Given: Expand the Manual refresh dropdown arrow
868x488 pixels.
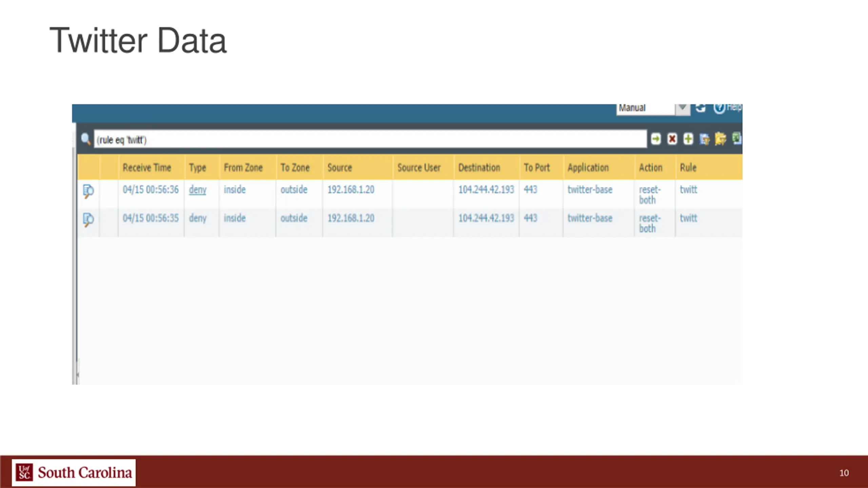Looking at the screenshot, I should click(x=683, y=109).
